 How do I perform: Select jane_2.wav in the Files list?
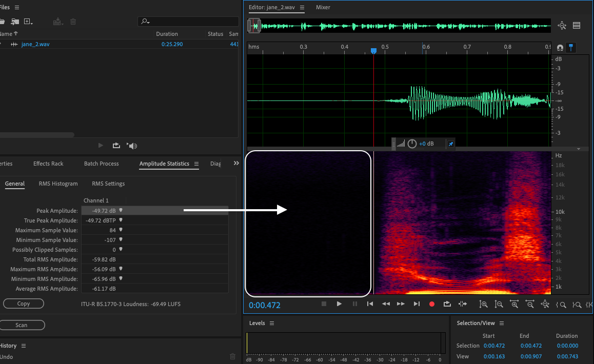[35, 44]
